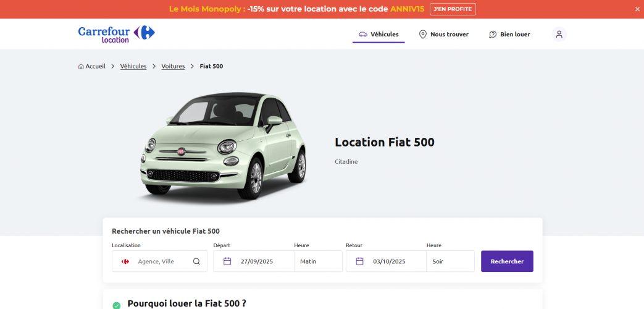Click the Carrefour logo in location field
Image resolution: width=644 pixels, height=309 pixels.
[125, 261]
